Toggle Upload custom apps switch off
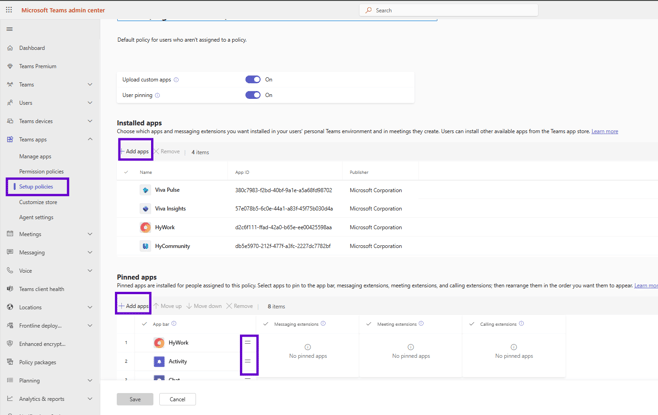The width and height of the screenshot is (658, 415). coord(253,80)
